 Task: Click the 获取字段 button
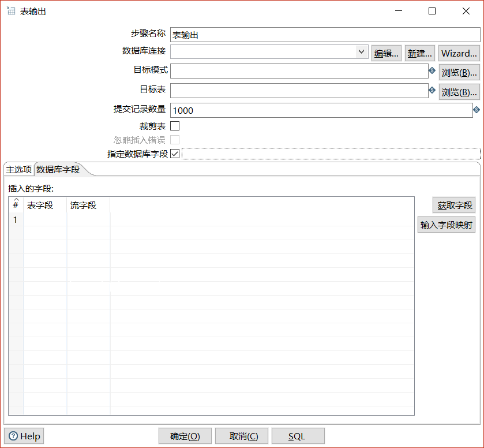[x=454, y=205]
